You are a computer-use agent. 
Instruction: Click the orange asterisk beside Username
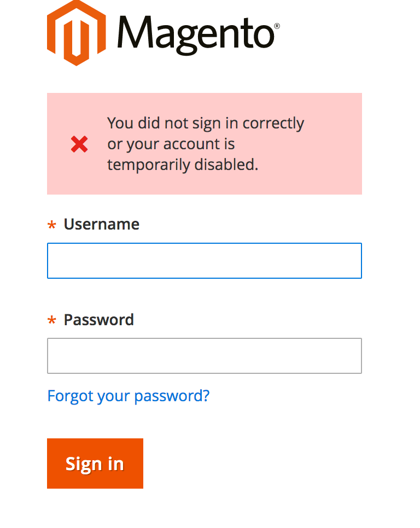click(x=52, y=226)
